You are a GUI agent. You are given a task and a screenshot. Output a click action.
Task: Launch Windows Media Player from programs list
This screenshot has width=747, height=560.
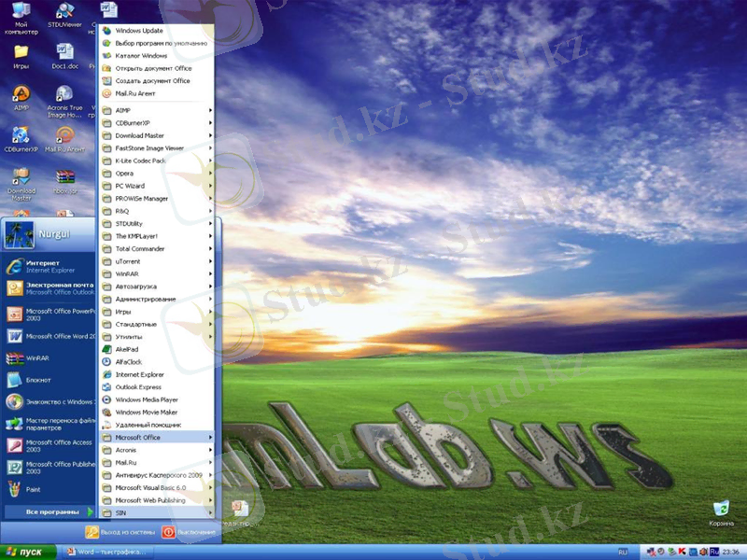pos(146,399)
